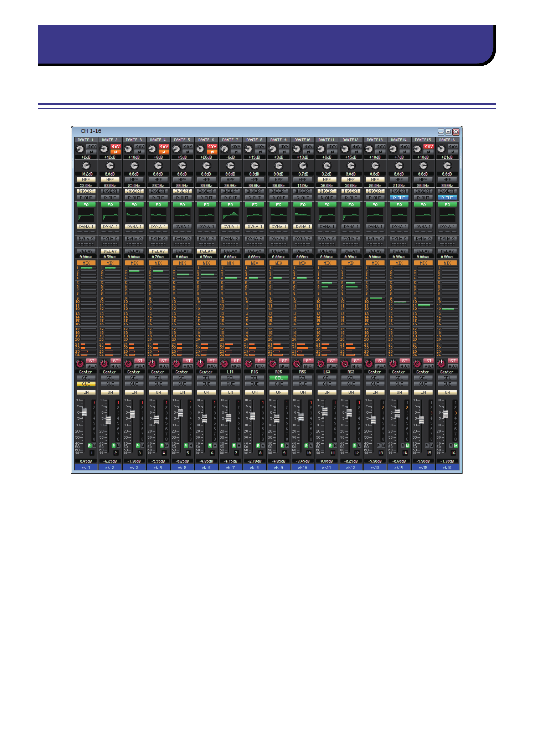This screenshot has width=534, height=756.
Task: Toggle recall safe R on ch 2
Action: pos(114,446)
